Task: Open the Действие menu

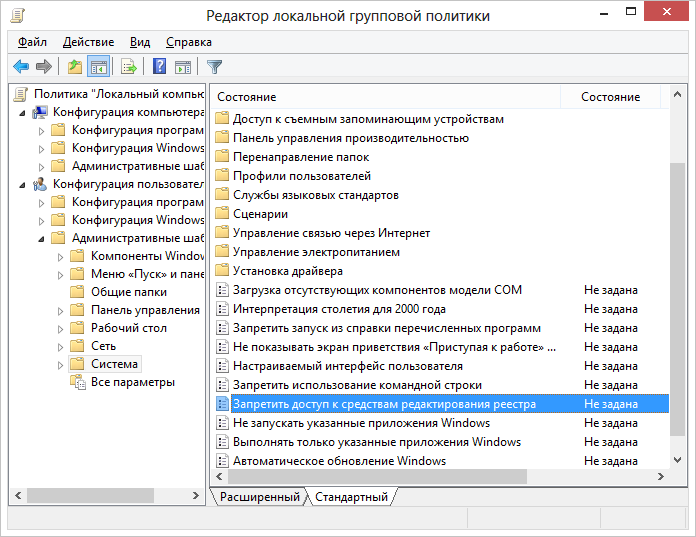Action: coord(88,42)
